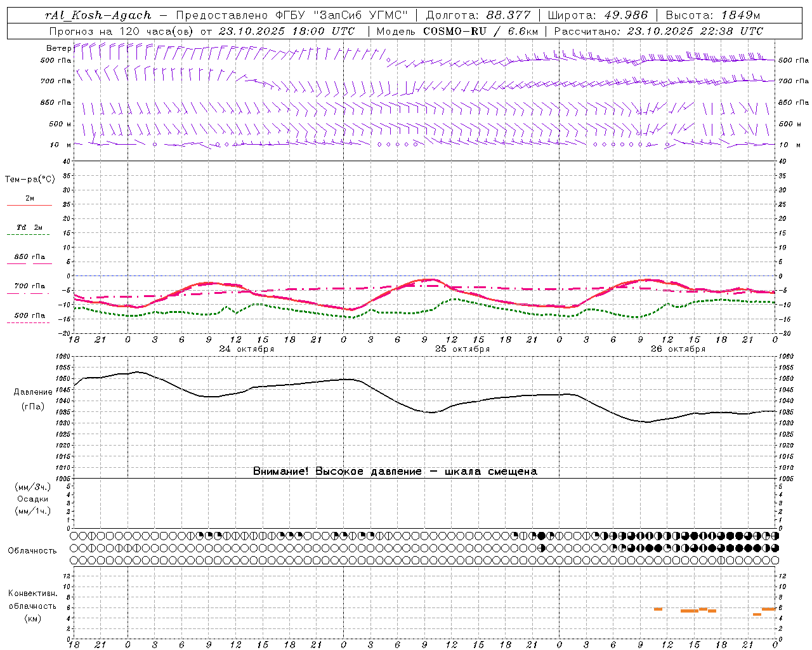The image size is (812, 650).
Task: Select the 'Долгота: 88.377' header field
Action: 479,15
